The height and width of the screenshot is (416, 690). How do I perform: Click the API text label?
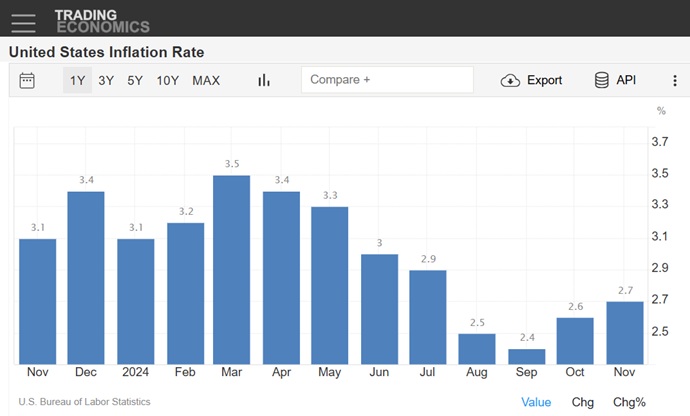626,80
